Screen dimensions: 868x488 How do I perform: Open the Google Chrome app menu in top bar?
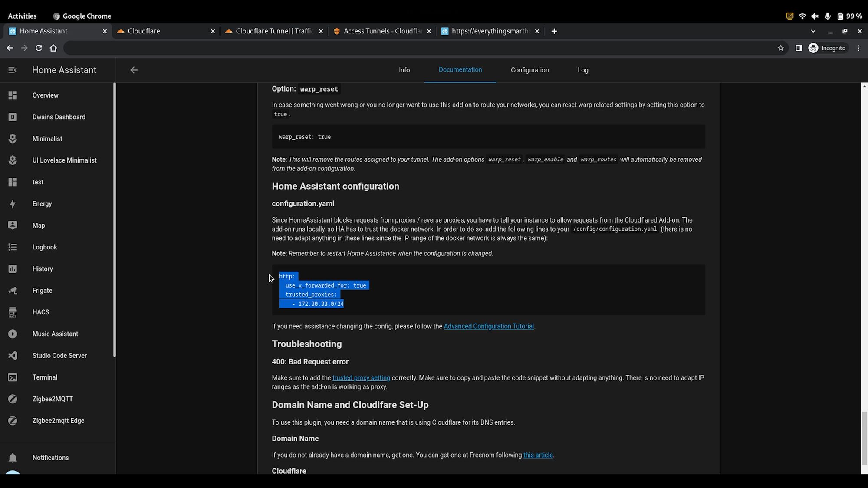click(82, 16)
